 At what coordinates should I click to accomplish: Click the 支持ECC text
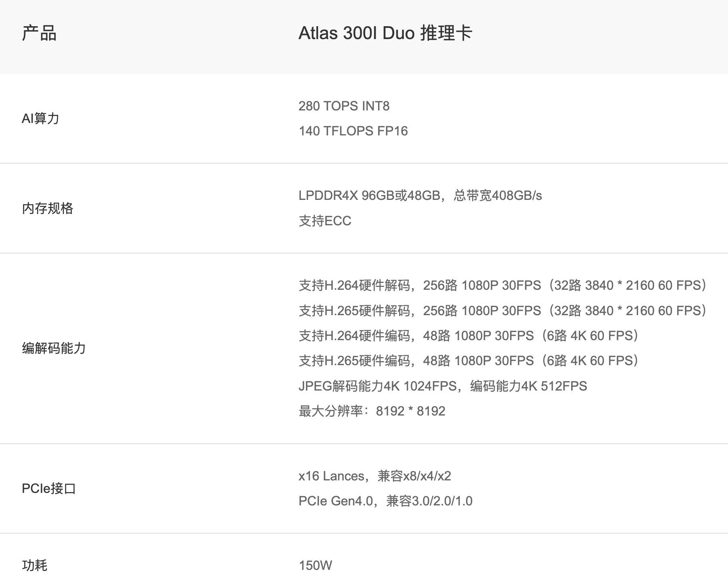[325, 221]
